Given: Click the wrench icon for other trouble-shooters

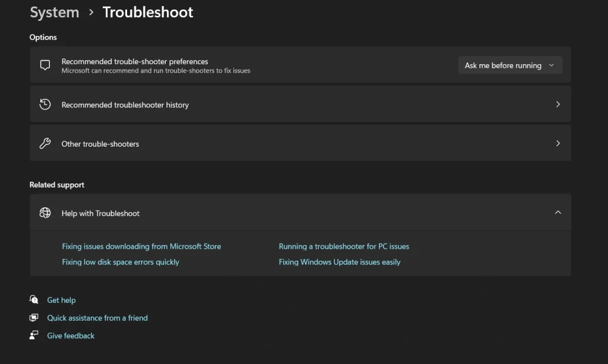Looking at the screenshot, I should (x=45, y=144).
